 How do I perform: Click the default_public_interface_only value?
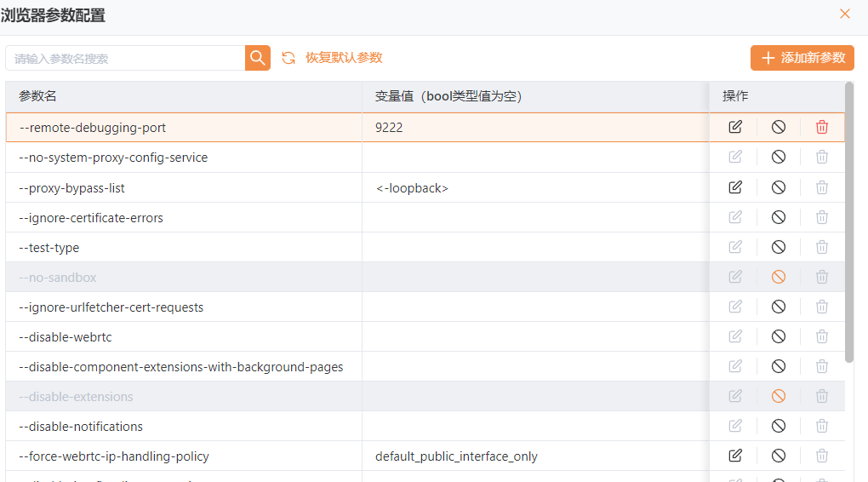click(x=456, y=456)
